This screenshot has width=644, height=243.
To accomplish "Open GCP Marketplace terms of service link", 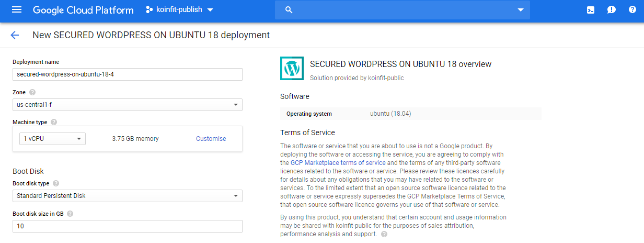I will point(338,163).
